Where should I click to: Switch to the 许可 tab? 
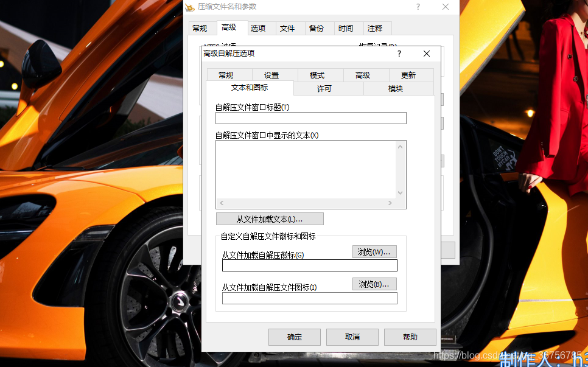(329, 89)
